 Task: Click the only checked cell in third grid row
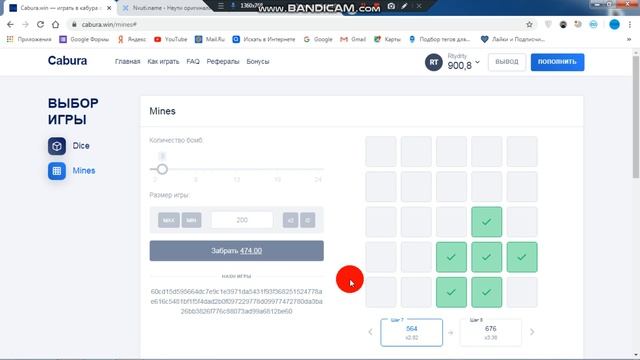point(487,222)
